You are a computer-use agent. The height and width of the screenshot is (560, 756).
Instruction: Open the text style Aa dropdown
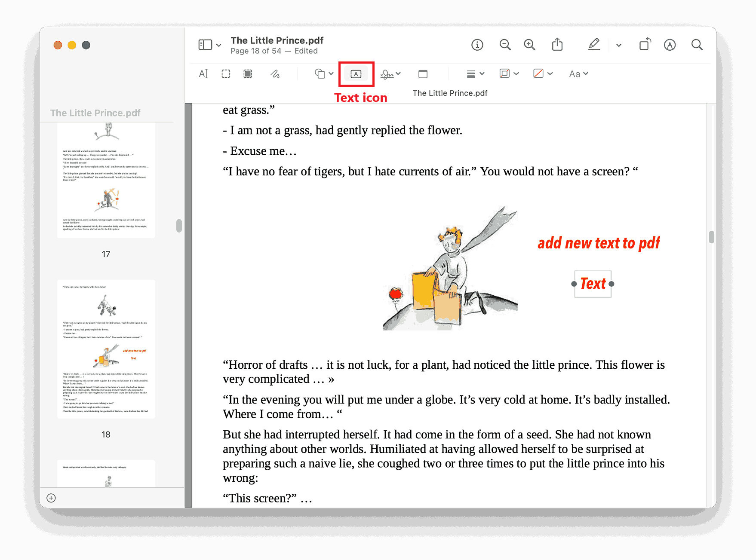click(x=578, y=73)
